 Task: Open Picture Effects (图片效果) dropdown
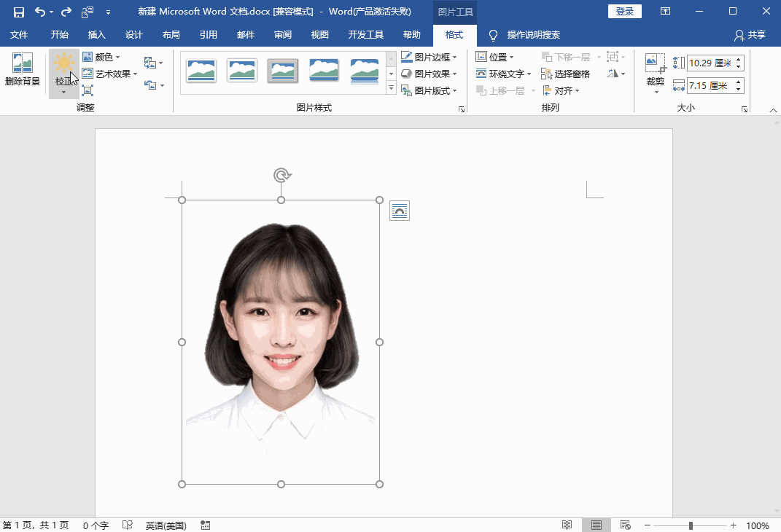(x=429, y=74)
